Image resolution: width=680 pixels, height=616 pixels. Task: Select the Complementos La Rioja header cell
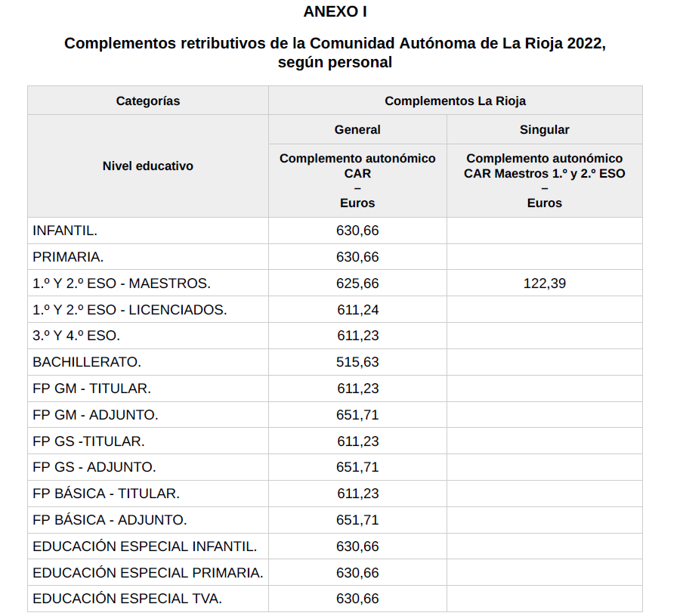(x=455, y=101)
